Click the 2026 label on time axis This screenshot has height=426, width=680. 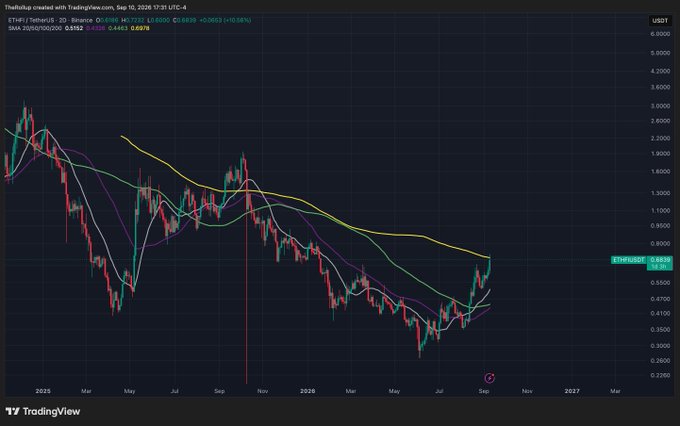click(307, 391)
